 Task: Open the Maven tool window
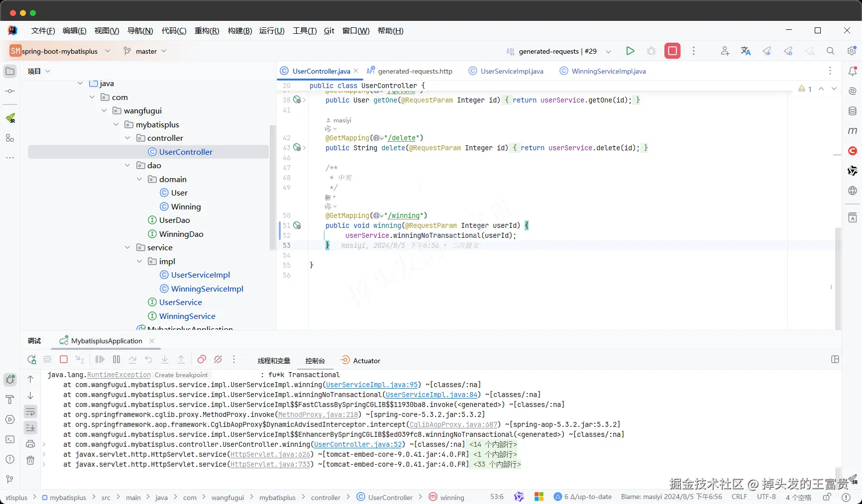[852, 131]
